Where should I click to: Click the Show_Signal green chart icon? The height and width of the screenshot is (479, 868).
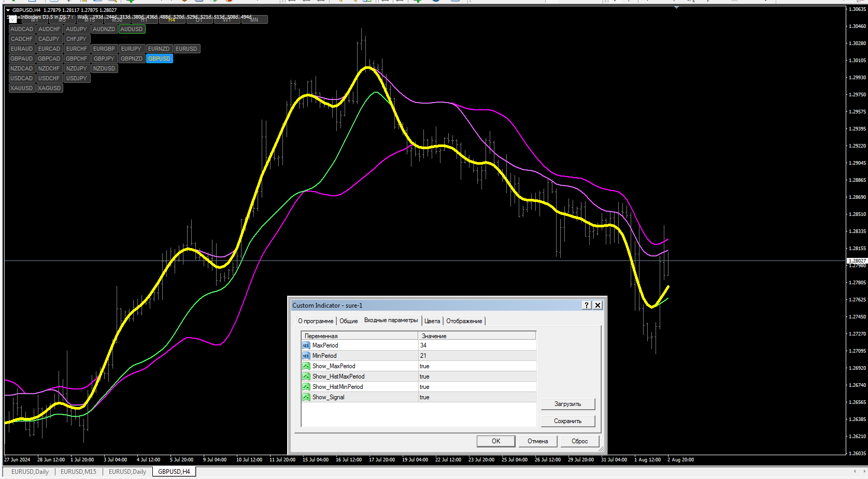click(x=306, y=397)
